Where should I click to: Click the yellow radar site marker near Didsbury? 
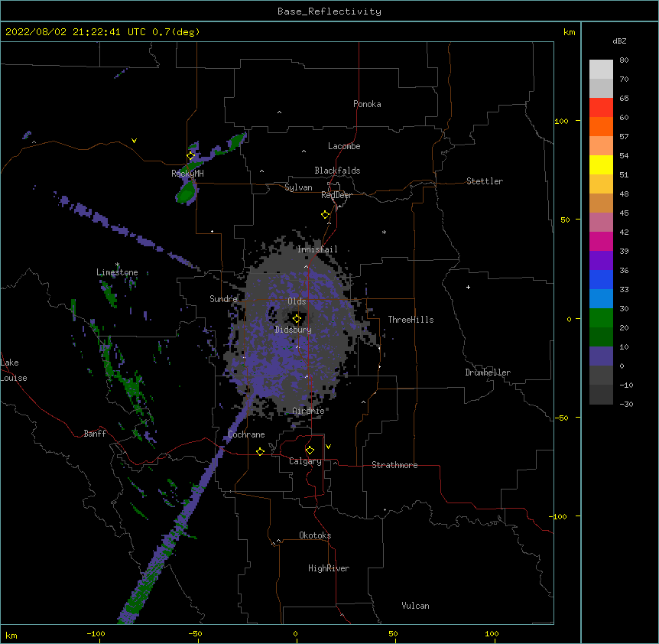click(297, 318)
